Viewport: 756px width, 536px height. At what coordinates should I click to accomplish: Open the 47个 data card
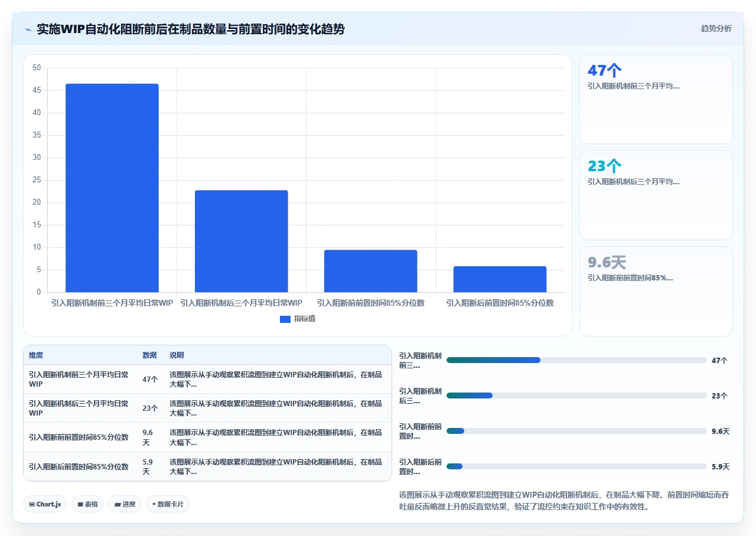[x=656, y=99]
